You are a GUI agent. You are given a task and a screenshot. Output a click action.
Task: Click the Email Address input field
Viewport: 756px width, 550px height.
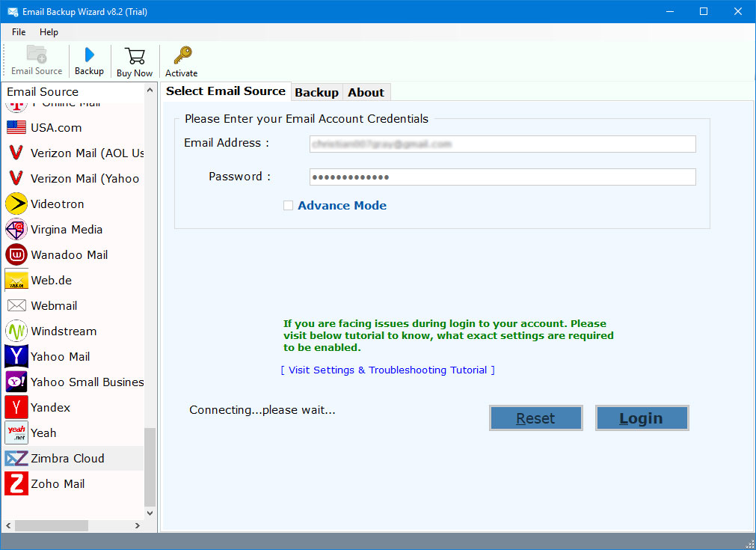503,144
